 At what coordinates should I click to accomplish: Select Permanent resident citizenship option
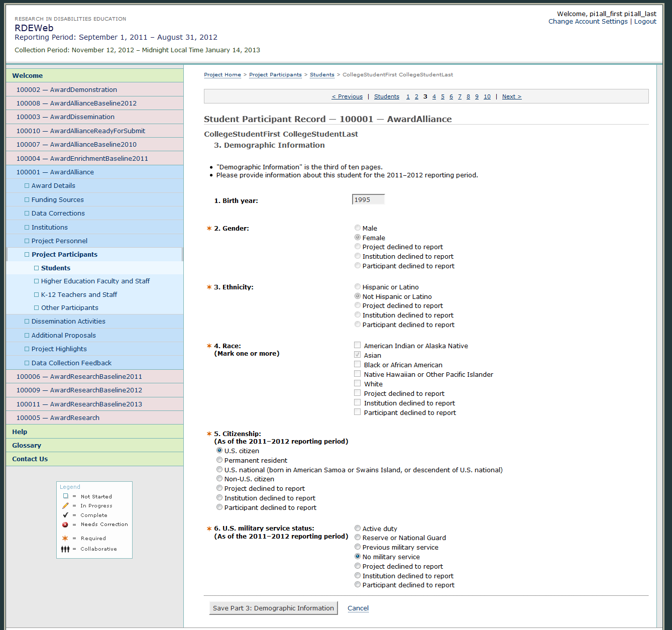pyautogui.click(x=219, y=460)
